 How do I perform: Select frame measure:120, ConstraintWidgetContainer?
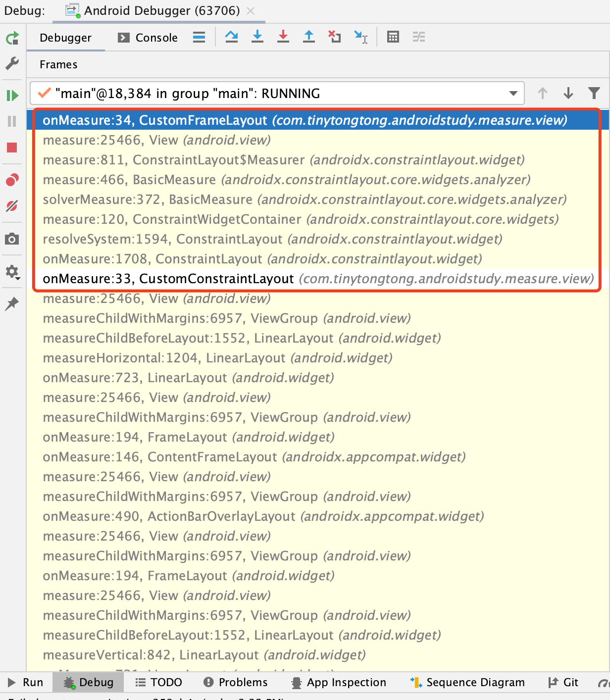(x=317, y=219)
